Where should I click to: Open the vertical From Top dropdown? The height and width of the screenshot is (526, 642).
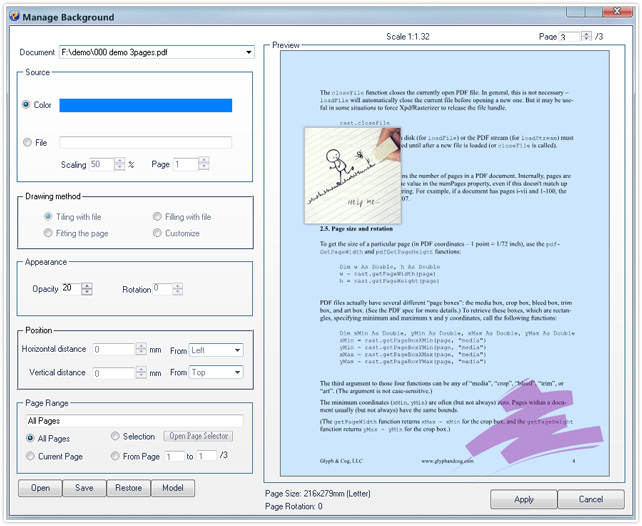[x=237, y=372]
